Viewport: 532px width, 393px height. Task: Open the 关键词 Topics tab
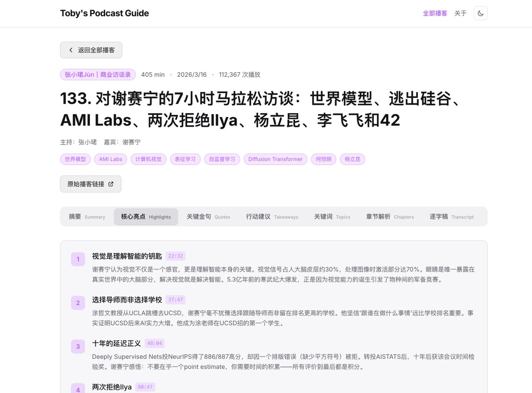click(x=332, y=217)
